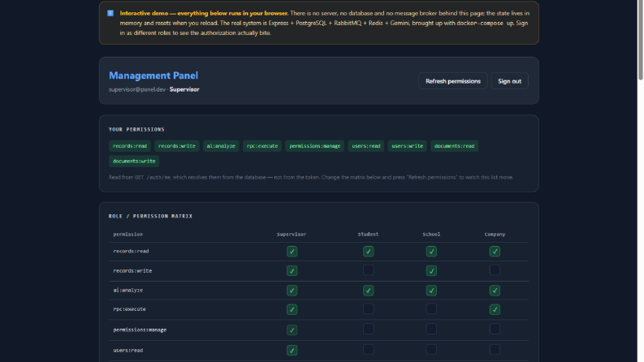This screenshot has height=362, width=644.
Task: Click the Supervisor column header
Action: coord(292,235)
